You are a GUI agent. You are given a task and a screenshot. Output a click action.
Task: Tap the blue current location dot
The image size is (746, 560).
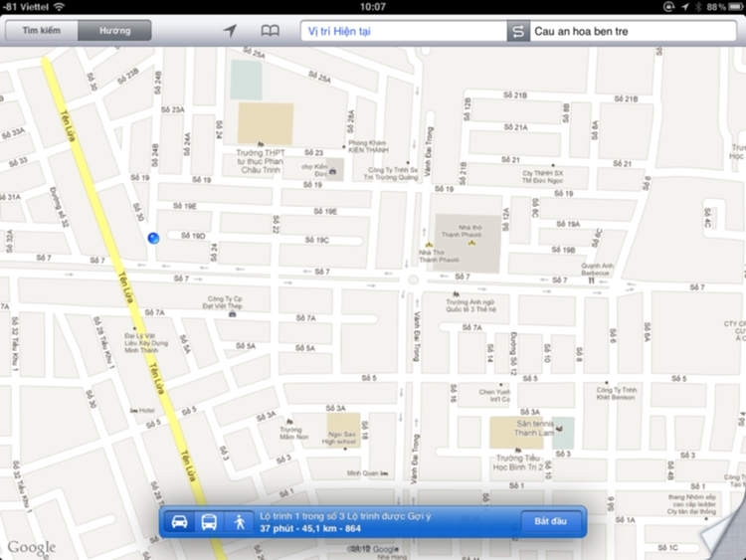tap(153, 238)
